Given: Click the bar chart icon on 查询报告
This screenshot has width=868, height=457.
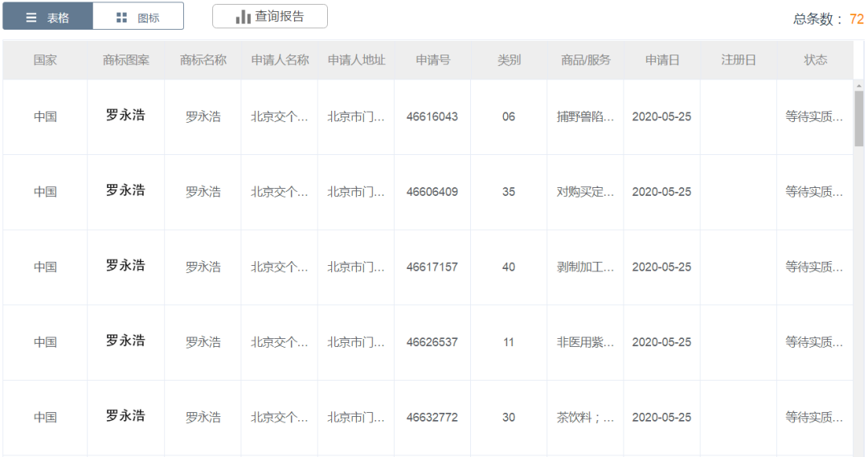Looking at the screenshot, I should (x=243, y=17).
